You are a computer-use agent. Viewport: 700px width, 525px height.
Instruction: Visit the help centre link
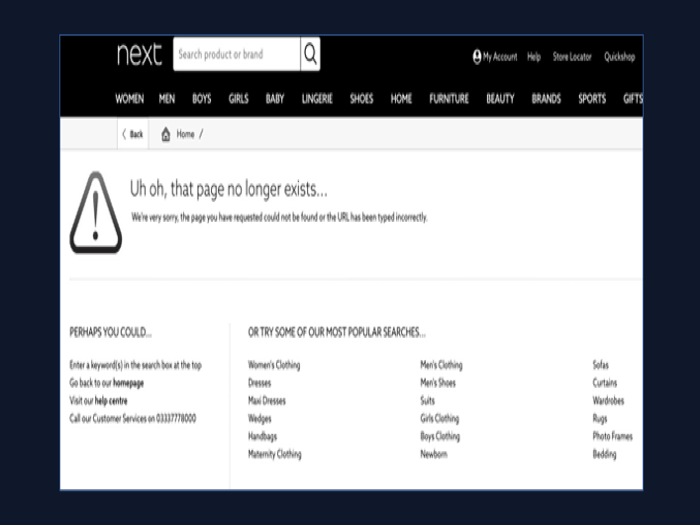(x=111, y=401)
